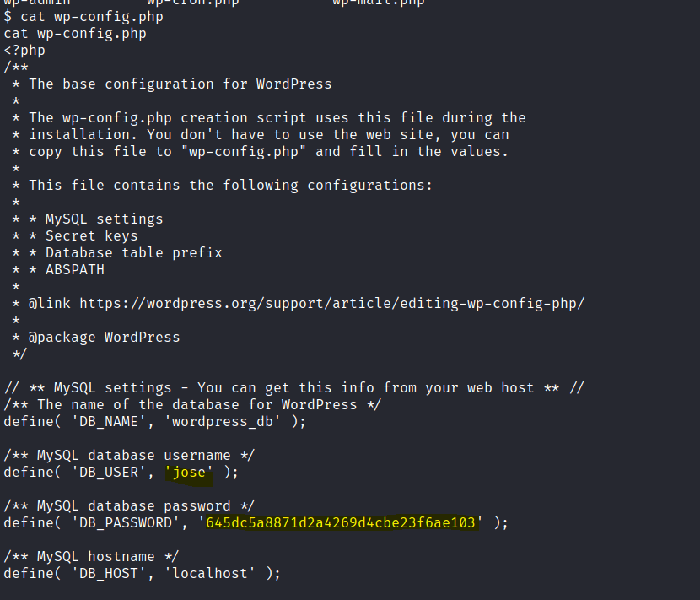
Task: Click the wordpress.org support article URL
Action: (331, 303)
